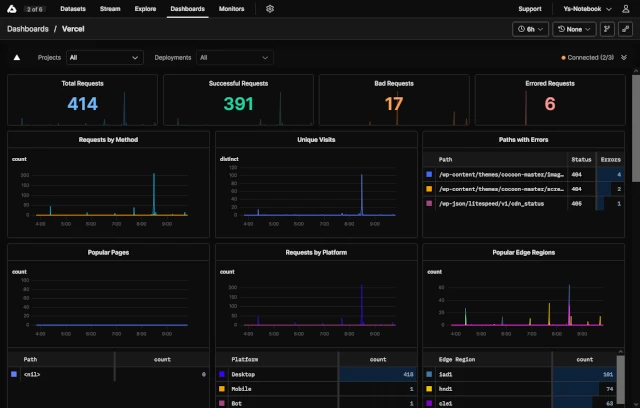
Task: Click the Support link
Action: 530,8
